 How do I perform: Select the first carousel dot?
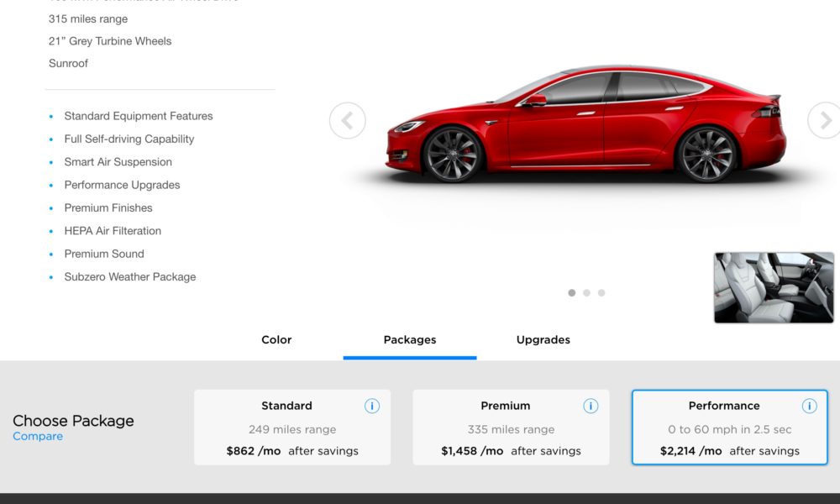[571, 293]
